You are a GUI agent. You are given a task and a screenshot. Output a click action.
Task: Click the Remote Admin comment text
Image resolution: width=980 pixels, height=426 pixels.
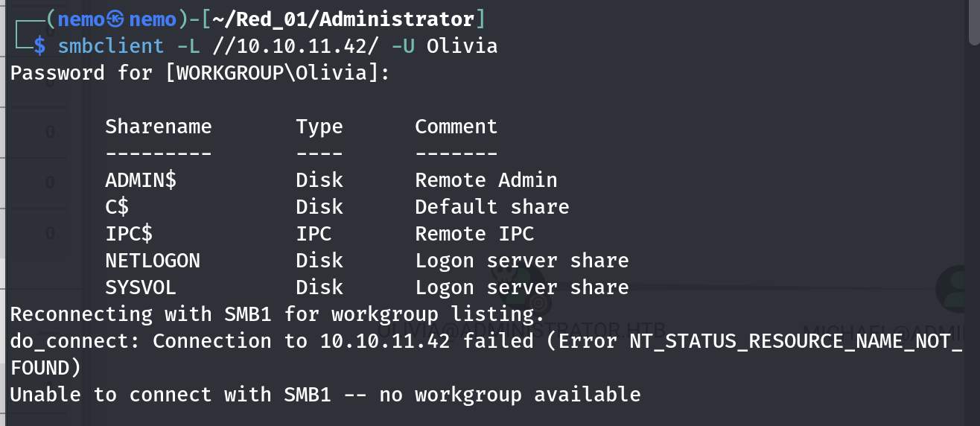tap(486, 180)
